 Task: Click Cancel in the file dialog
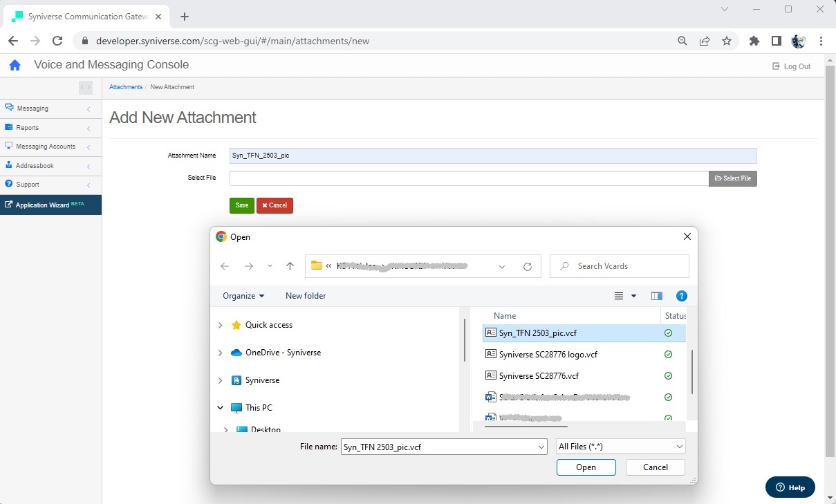[656, 467]
